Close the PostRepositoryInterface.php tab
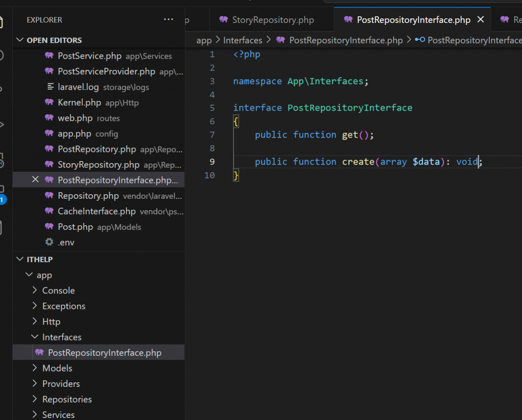The height and width of the screenshot is (420, 522). (x=481, y=20)
